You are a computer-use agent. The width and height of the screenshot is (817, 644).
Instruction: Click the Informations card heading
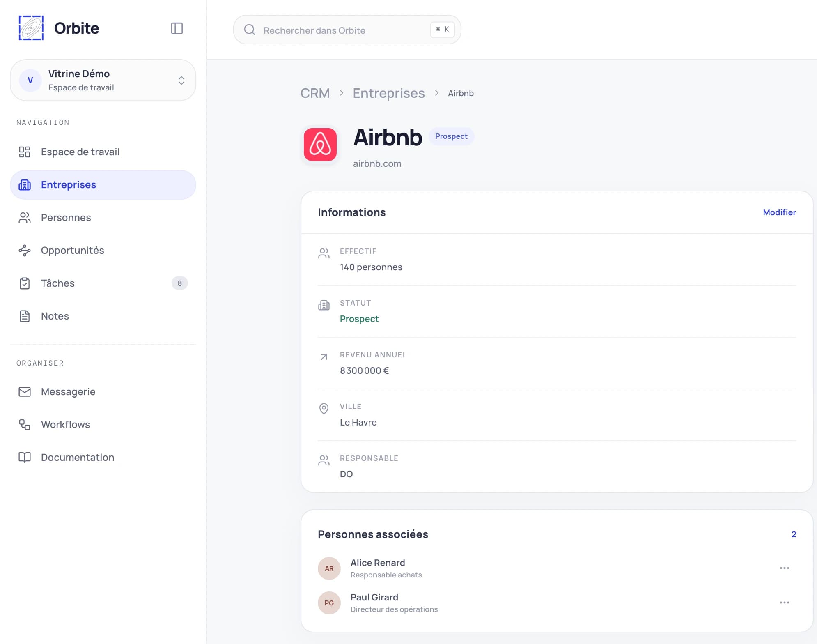pyautogui.click(x=352, y=212)
